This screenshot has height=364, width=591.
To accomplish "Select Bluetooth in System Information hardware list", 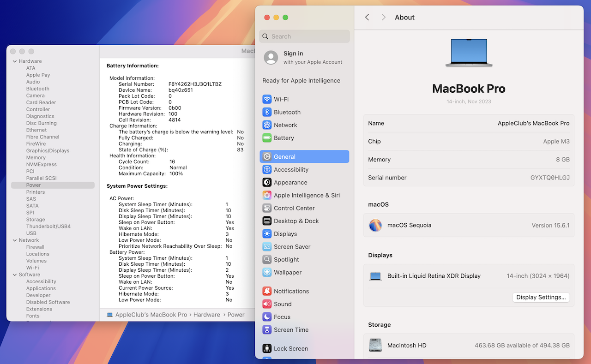I will [x=38, y=89].
